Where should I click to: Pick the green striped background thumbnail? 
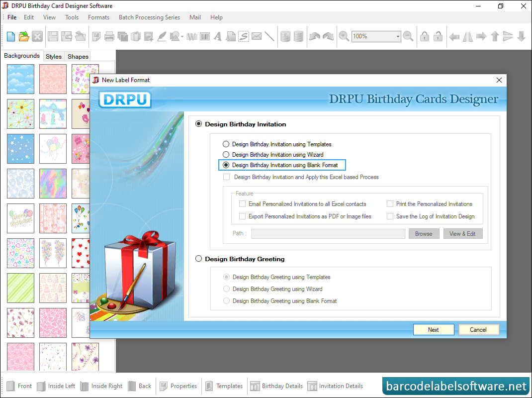(21, 288)
